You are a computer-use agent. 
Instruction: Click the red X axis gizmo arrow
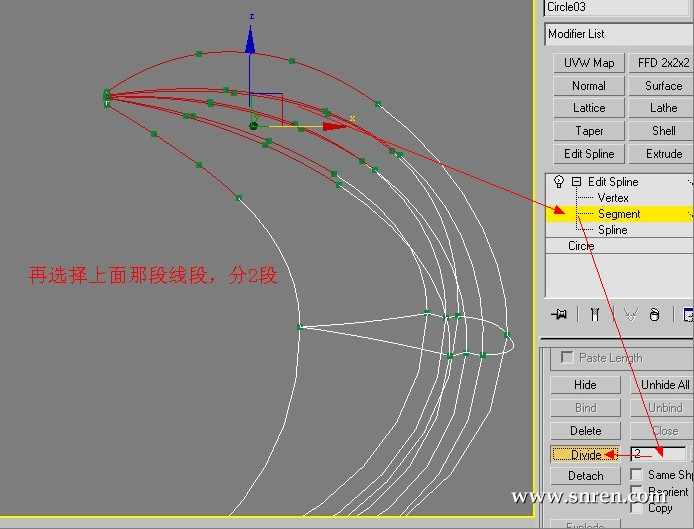(335, 127)
